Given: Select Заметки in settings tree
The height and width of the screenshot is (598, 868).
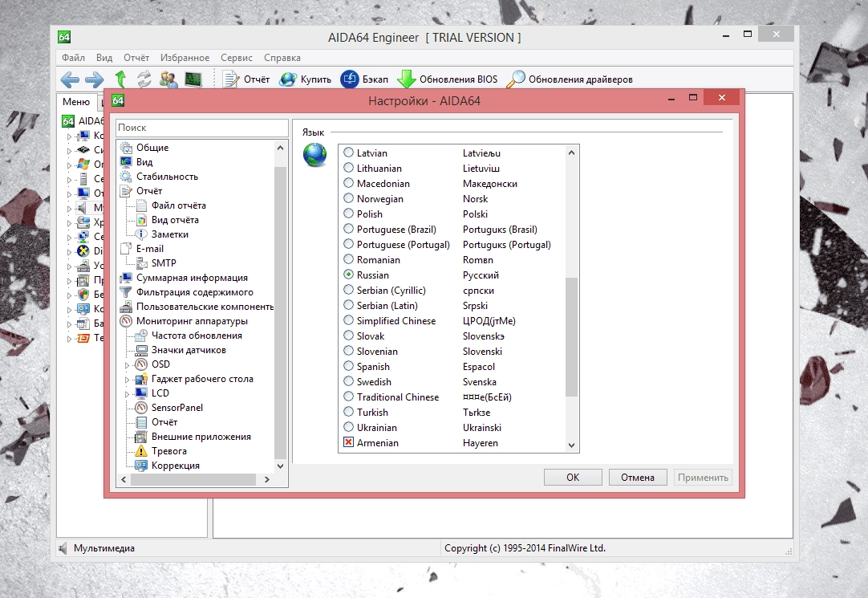Looking at the screenshot, I should [x=170, y=234].
